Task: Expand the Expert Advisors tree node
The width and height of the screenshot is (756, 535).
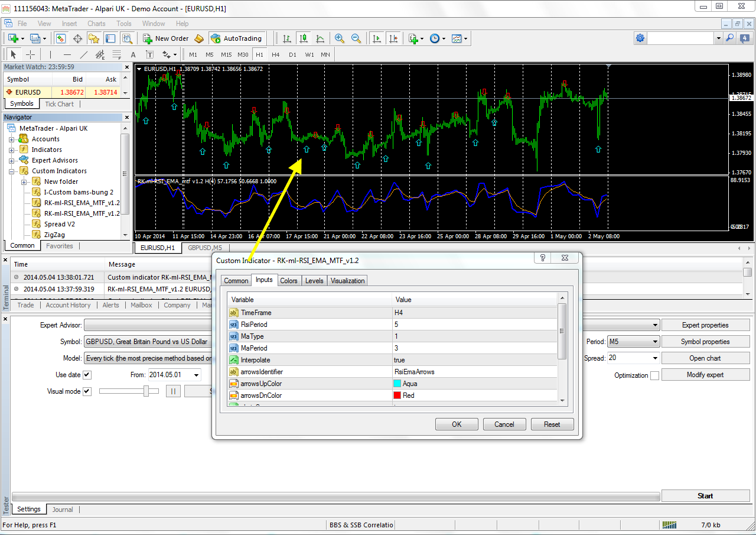Action: click(x=12, y=160)
